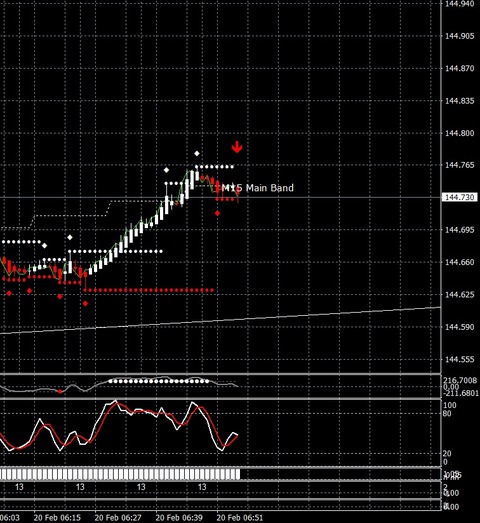Image resolution: width=480 pixels, height=523 pixels.
Task: Click the white histogram bar strip indicator
Action: [x=120, y=474]
